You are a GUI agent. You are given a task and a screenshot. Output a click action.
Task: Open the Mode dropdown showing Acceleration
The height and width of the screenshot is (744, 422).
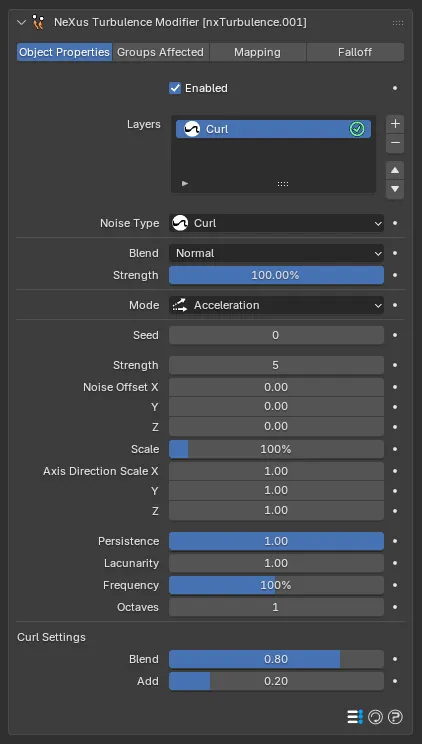[276, 305]
